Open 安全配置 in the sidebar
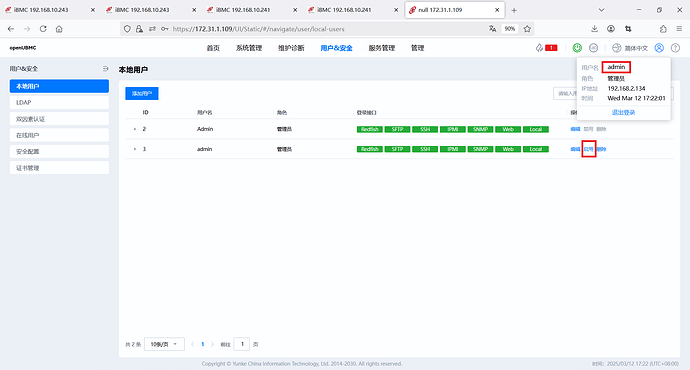The image size is (690, 370). point(59,151)
